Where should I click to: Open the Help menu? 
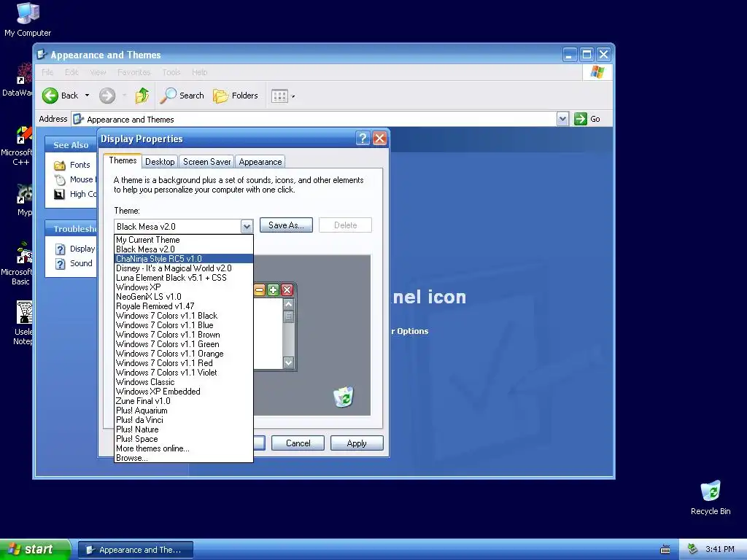(x=200, y=72)
